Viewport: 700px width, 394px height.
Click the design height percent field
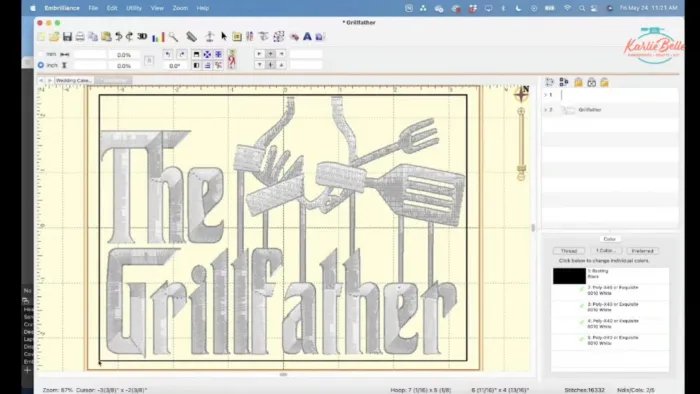[x=124, y=65]
